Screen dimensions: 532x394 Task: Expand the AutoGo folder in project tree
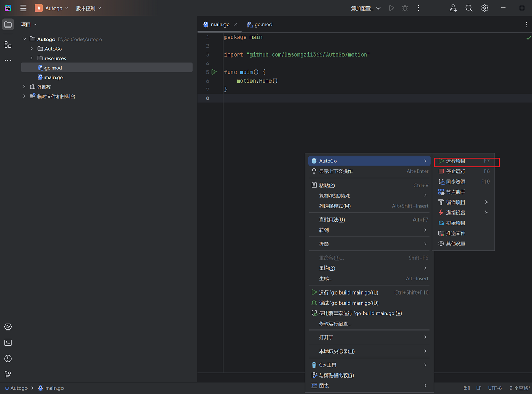tap(32, 49)
